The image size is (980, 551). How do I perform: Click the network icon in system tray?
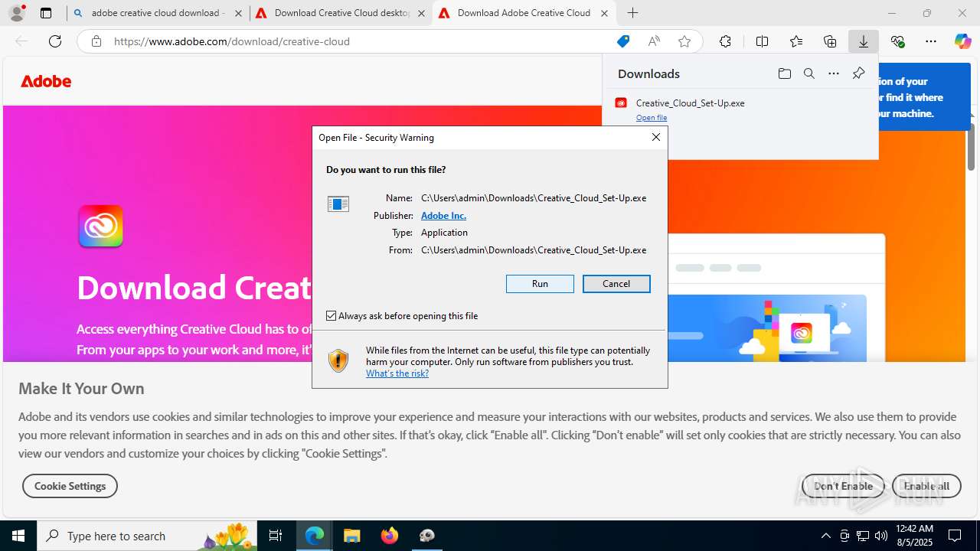click(862, 536)
